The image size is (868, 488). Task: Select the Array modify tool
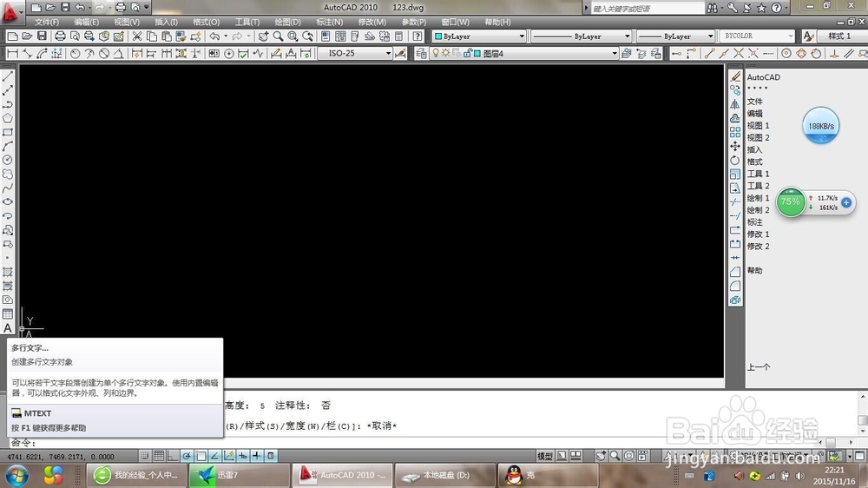(x=735, y=132)
